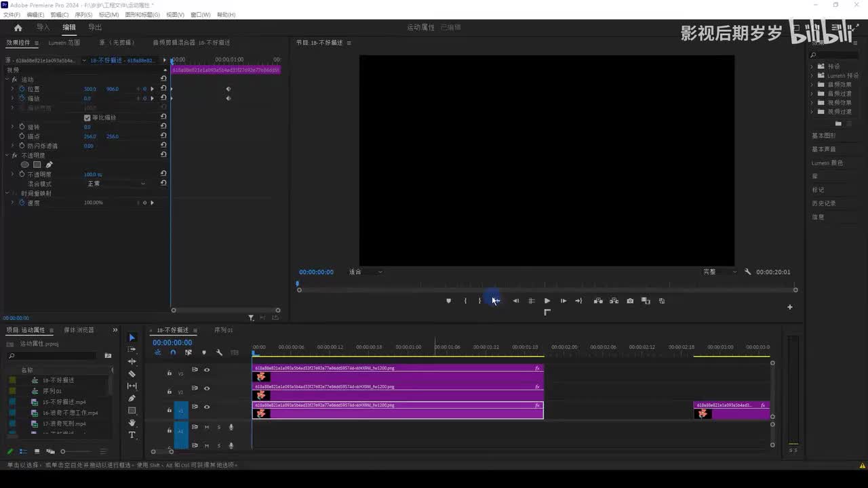This screenshot has width=868, height=488.
Task: Open the 混合模式 dropdown showing 正常
Action: click(115, 184)
